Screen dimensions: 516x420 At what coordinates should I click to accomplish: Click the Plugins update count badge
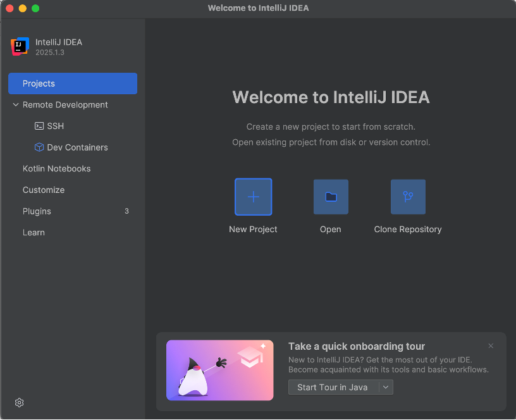tap(126, 211)
